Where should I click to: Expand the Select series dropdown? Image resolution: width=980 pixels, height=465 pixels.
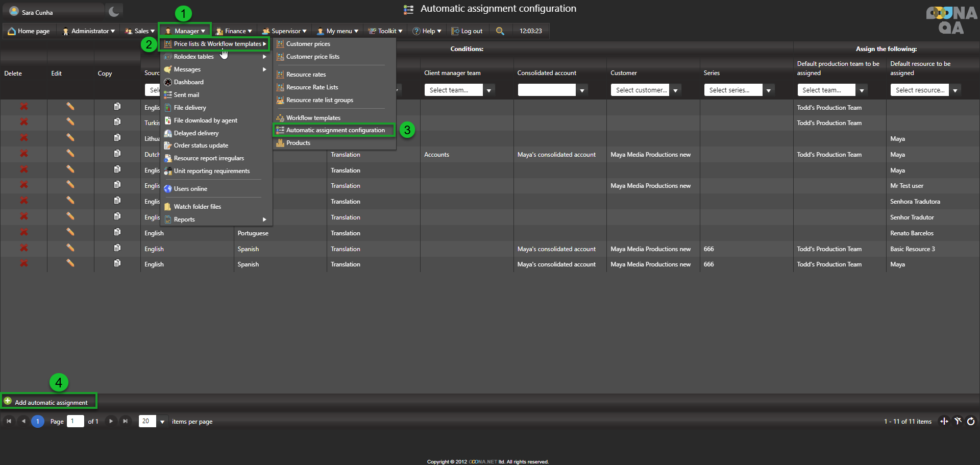tap(768, 90)
